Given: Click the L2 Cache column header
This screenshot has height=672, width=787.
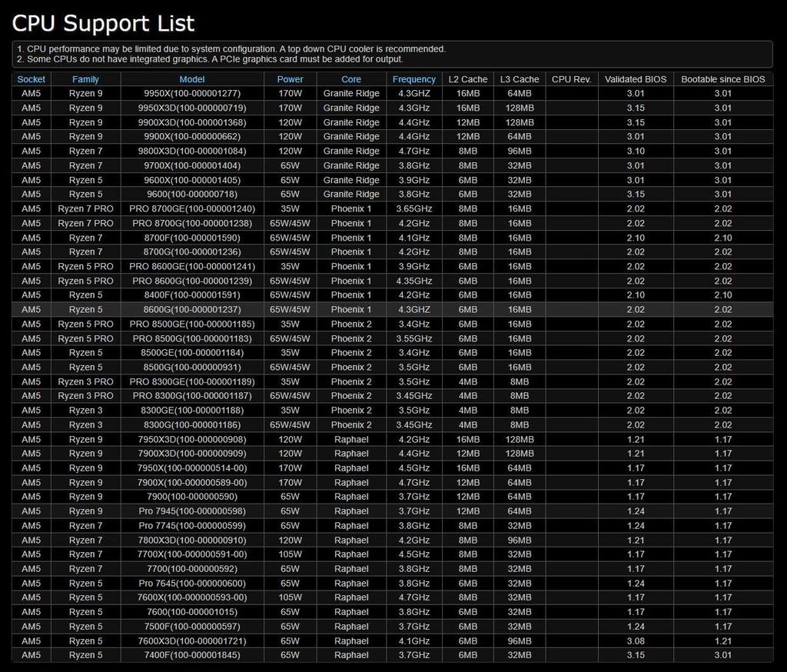Looking at the screenshot, I should (x=468, y=79).
